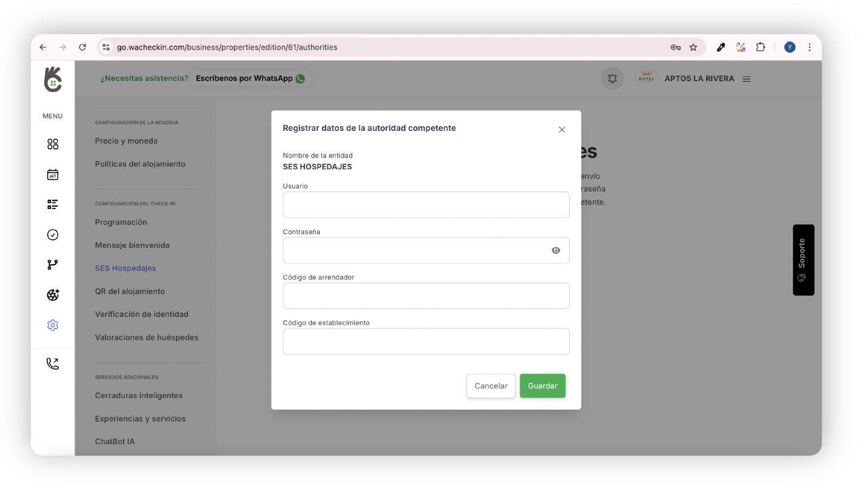
Task: Toggle password visibility eye icon
Action: point(556,250)
